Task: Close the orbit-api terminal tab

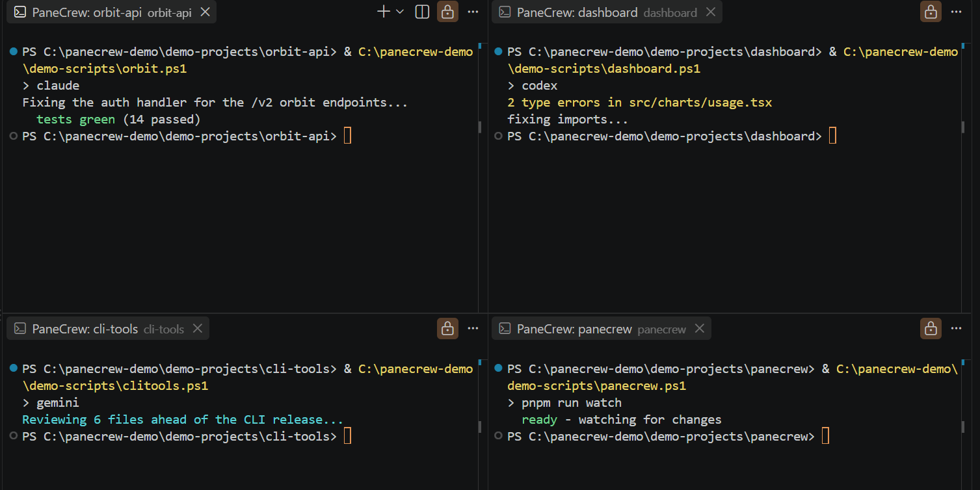Action: (205, 12)
